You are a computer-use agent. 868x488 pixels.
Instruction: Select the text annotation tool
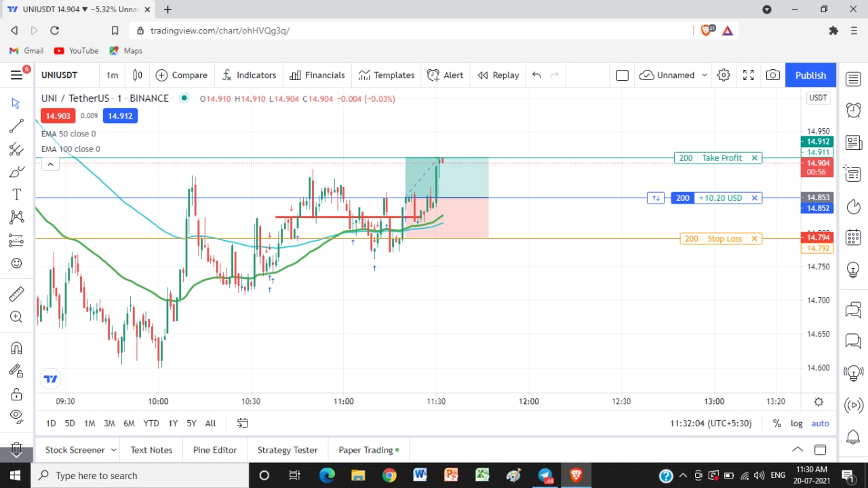(16, 195)
